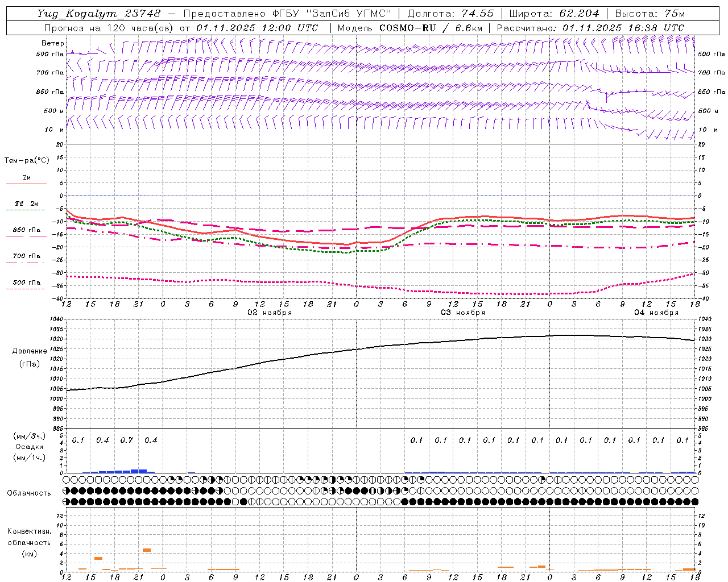This screenshot has width=728, height=582.
Task: Click the '04 ноября' date label
Action: point(656,313)
